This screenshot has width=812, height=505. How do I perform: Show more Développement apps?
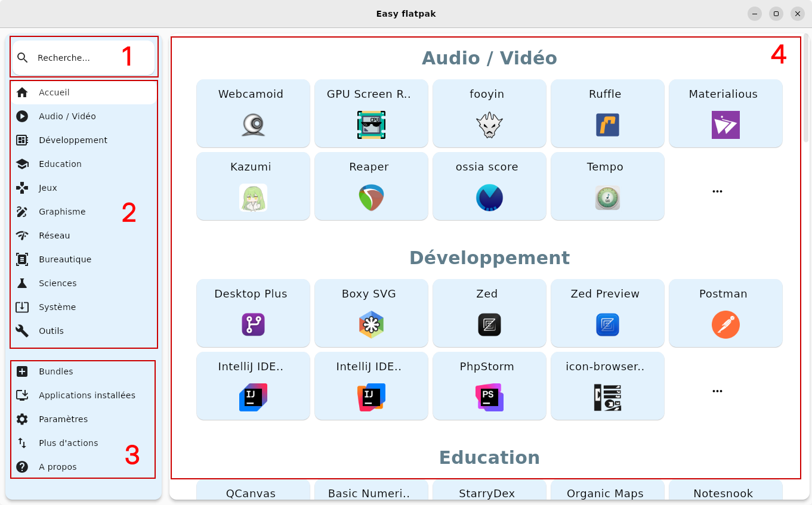[x=717, y=391]
